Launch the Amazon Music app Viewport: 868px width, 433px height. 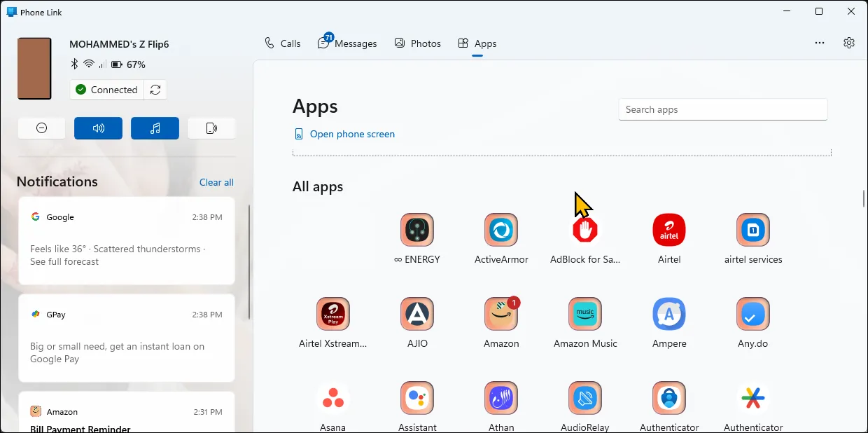[x=585, y=314]
